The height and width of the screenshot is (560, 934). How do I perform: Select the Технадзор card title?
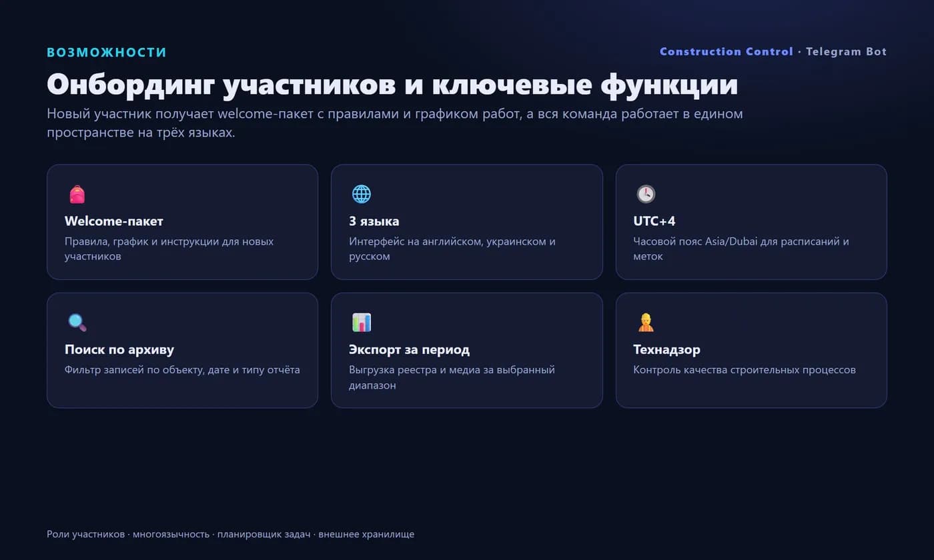[x=666, y=350]
